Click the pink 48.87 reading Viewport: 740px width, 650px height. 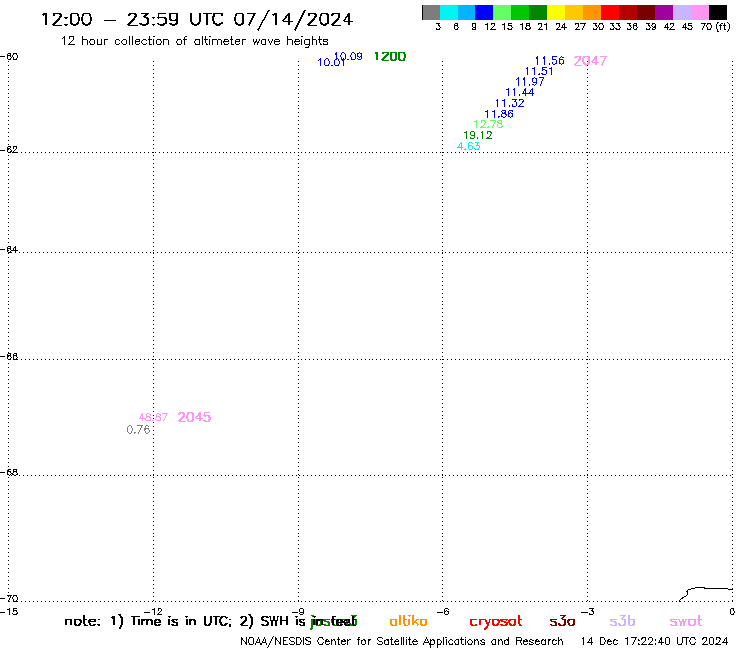[153, 417]
